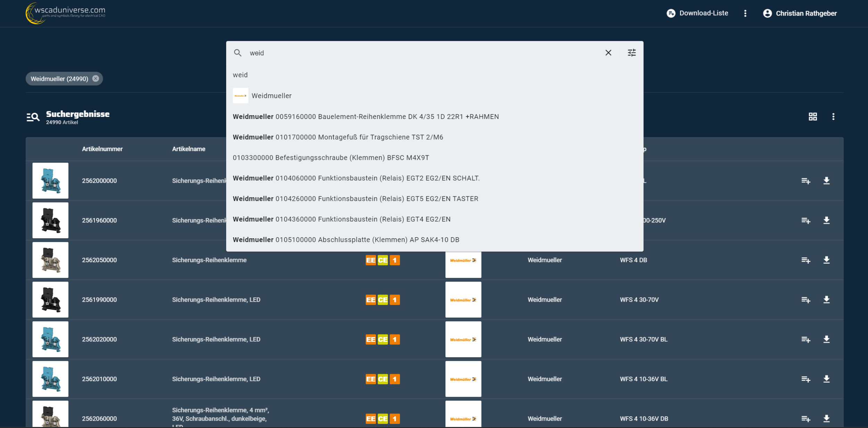Viewport: 868px width, 428px height.
Task: Click manufacturer Weidmueller in row 2562010000
Action: 545,379
